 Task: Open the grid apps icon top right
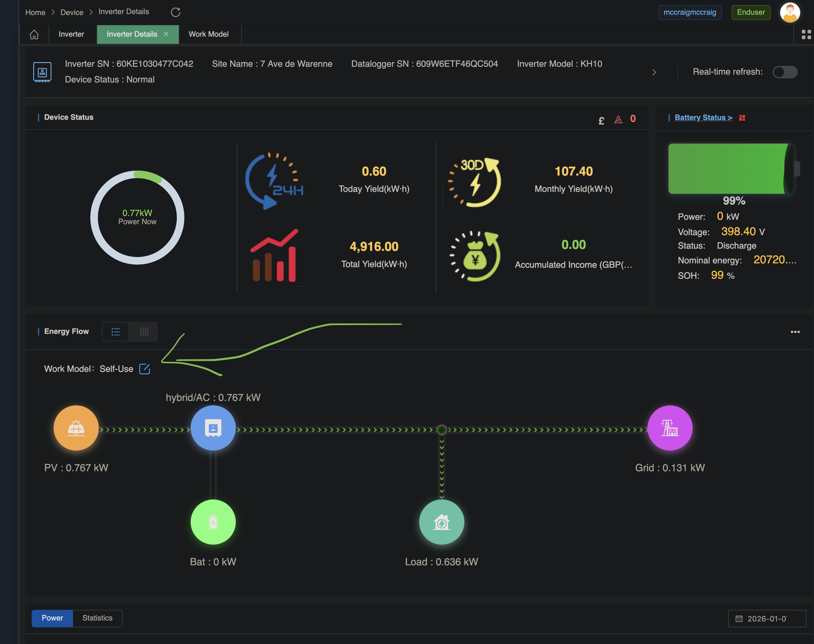tap(806, 34)
